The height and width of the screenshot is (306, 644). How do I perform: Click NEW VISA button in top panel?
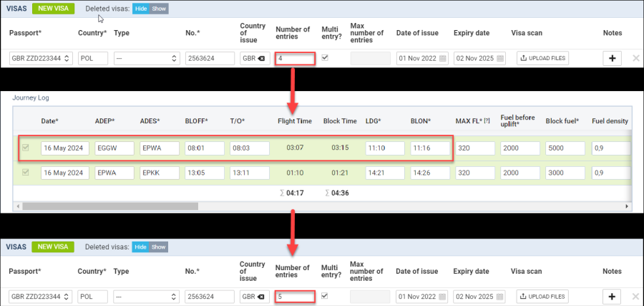pyautogui.click(x=53, y=8)
